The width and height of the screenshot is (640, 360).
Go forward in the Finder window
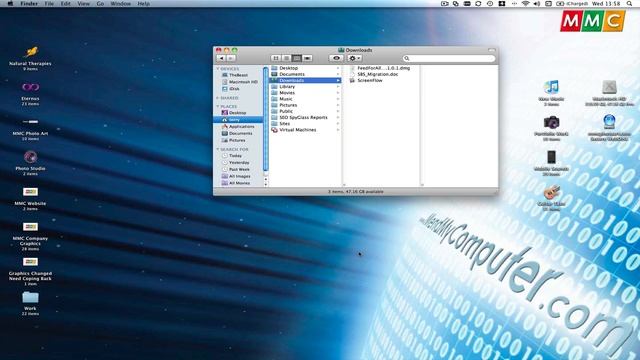[x=231, y=58]
